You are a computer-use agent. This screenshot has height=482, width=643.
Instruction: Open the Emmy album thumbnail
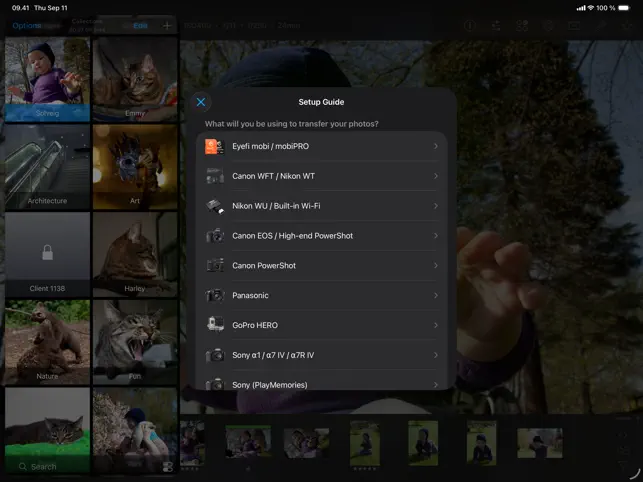click(135, 79)
